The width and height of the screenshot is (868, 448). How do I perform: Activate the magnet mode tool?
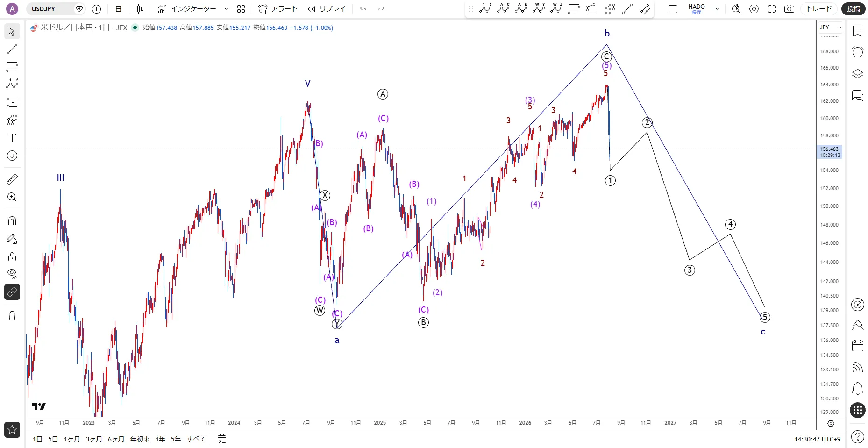12,220
